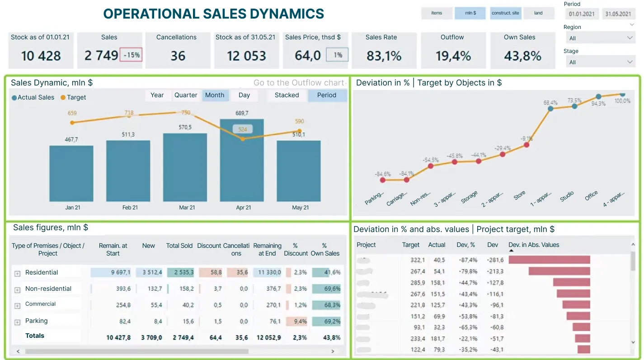Select the items unit toggle
The image size is (644, 360).
(437, 13)
